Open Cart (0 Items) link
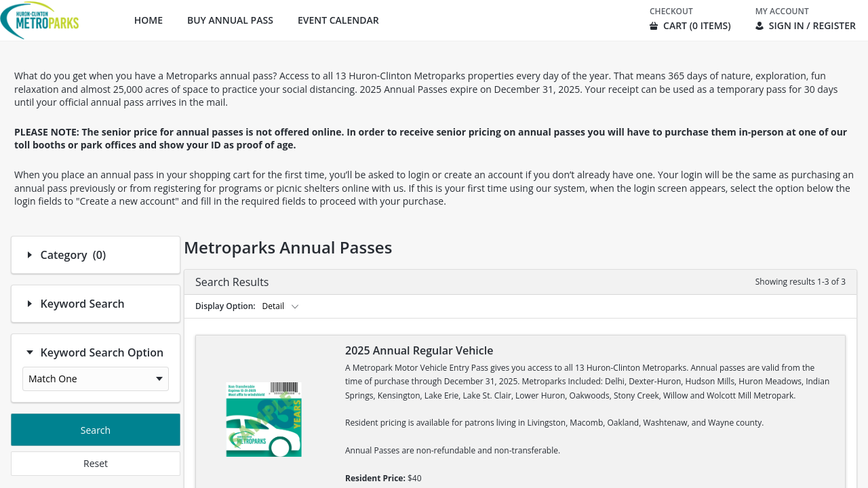Image resolution: width=868 pixels, height=488 pixels. point(696,26)
